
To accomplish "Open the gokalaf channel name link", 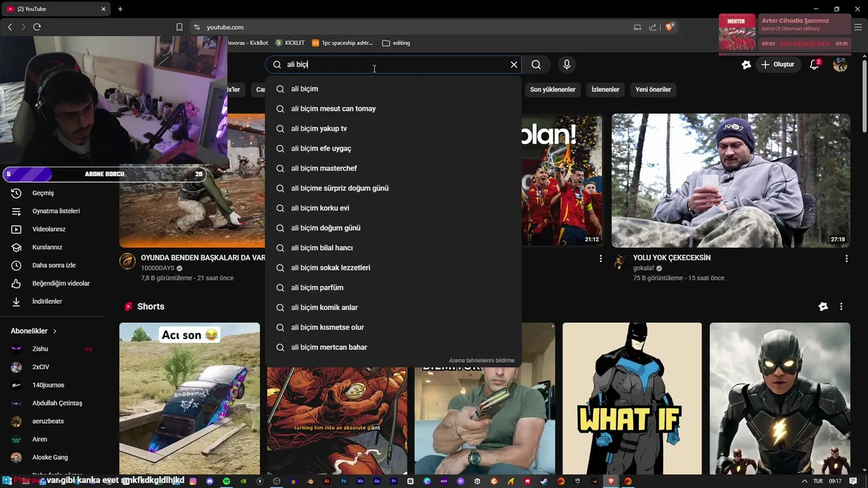I will coord(644,268).
